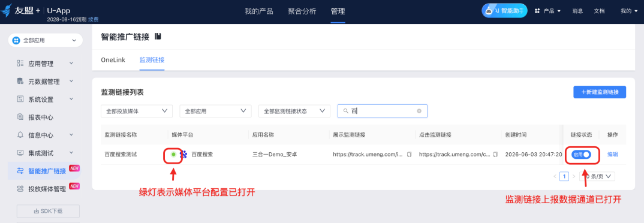Click the 链接状态 column header
Screen dimensions: 644x223
pyautogui.click(x=581, y=135)
